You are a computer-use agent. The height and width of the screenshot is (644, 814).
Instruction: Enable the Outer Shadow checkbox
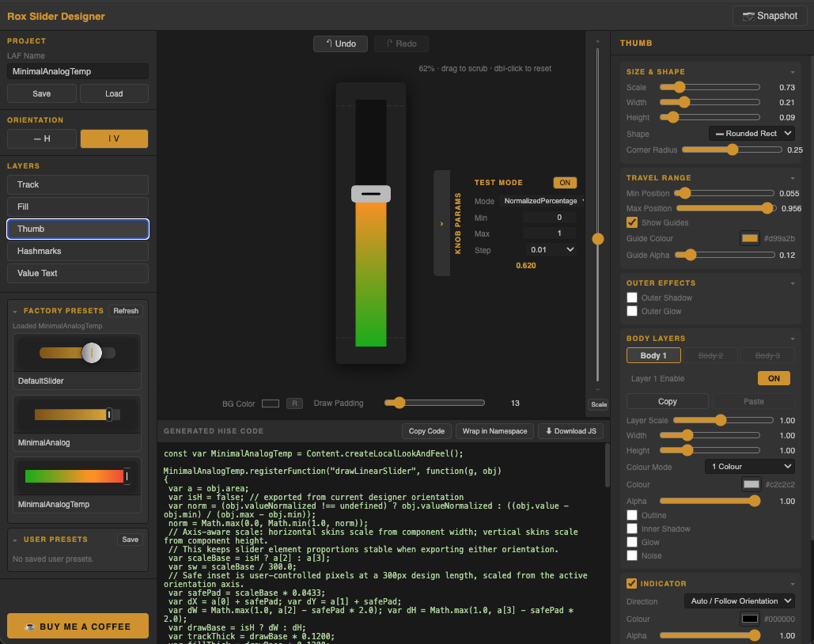click(632, 297)
